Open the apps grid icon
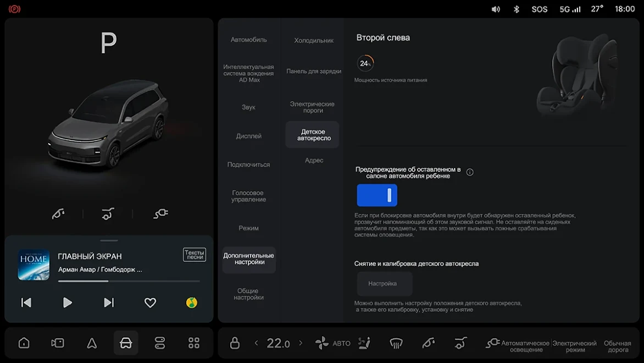The width and height of the screenshot is (644, 363). [x=194, y=343]
